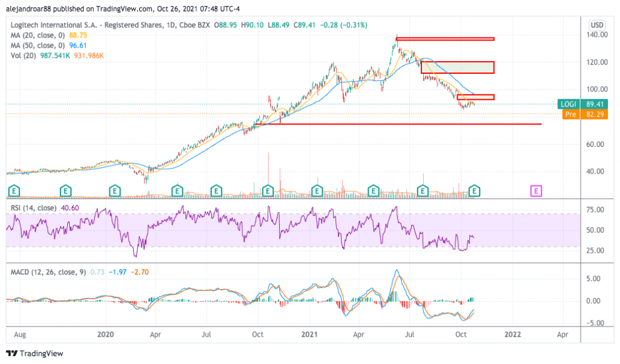Click the 1D interval label

[171, 25]
